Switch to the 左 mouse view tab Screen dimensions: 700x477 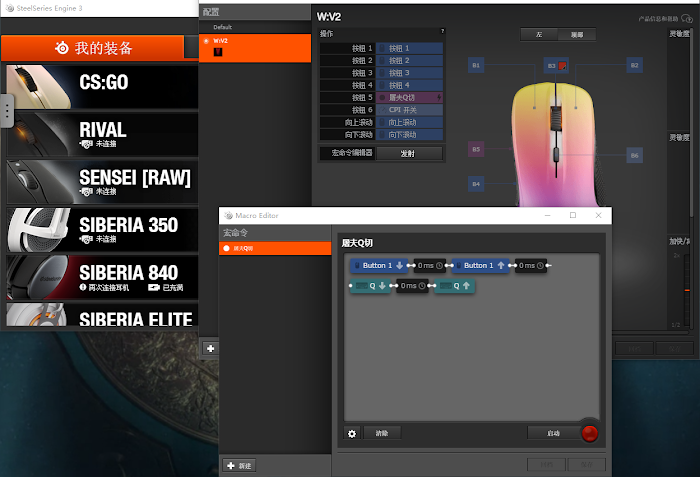click(539, 35)
